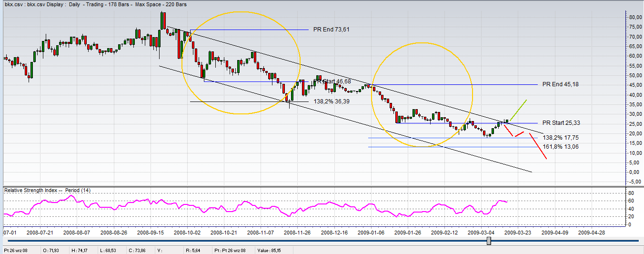
Task: Click the 2008-09-15 date axis label
Action: pyautogui.click(x=151, y=233)
